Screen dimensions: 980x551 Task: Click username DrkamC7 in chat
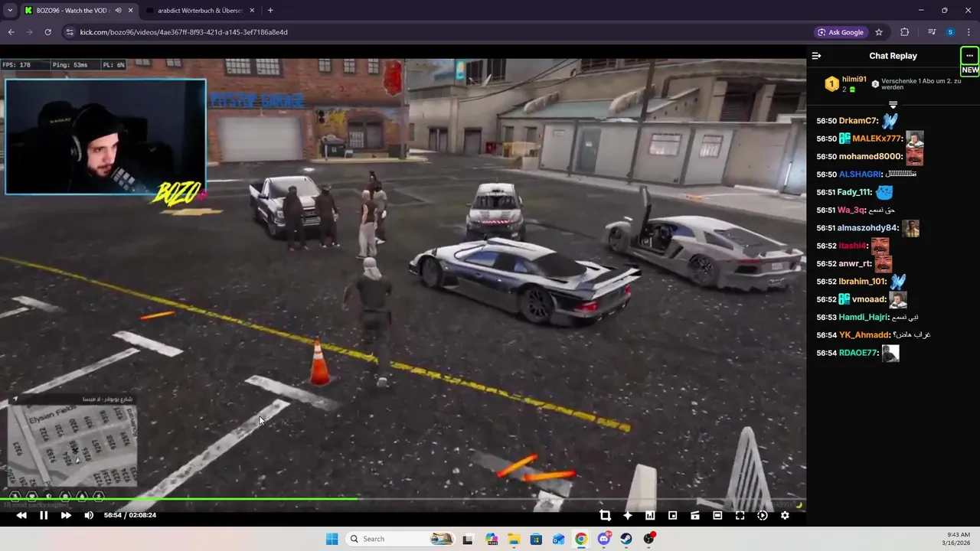pos(858,121)
